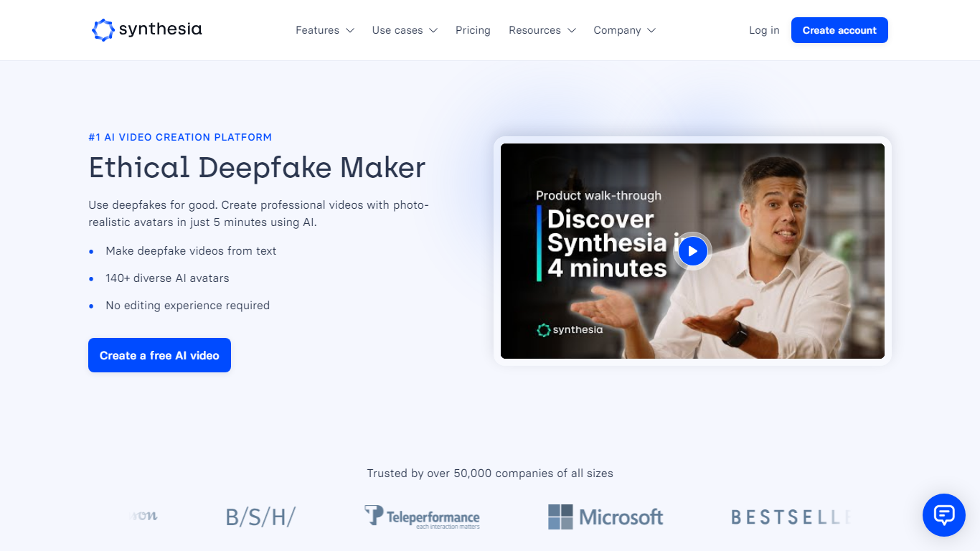The height and width of the screenshot is (551, 980).
Task: Play the product walk-through video
Action: (x=692, y=251)
